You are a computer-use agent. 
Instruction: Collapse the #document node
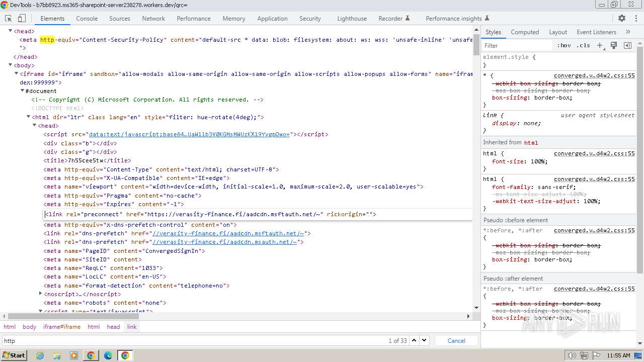tap(22, 90)
